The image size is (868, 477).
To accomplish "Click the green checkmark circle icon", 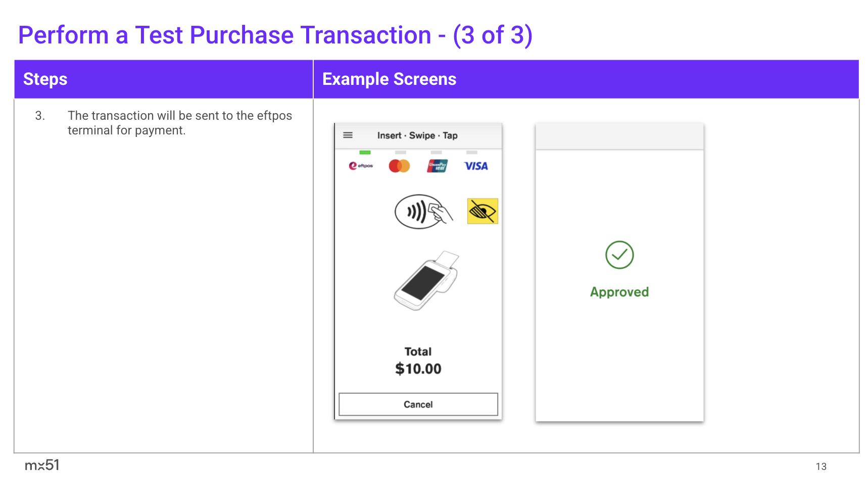I will tap(619, 255).
